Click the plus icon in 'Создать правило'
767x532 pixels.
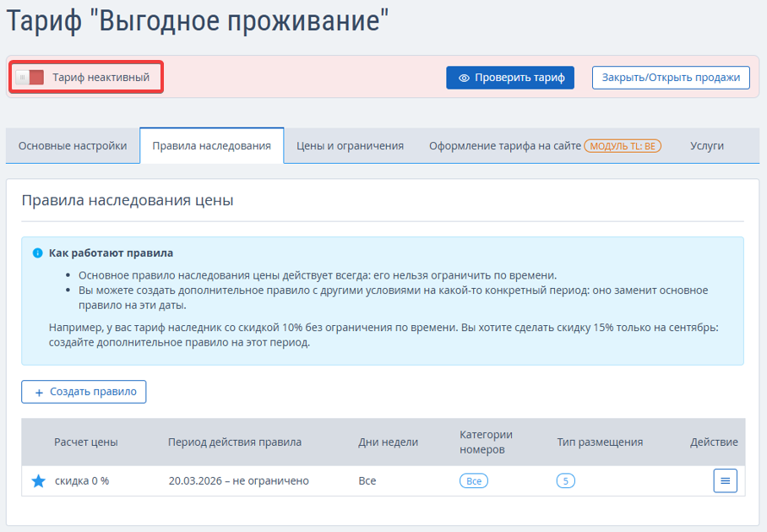[39, 392]
